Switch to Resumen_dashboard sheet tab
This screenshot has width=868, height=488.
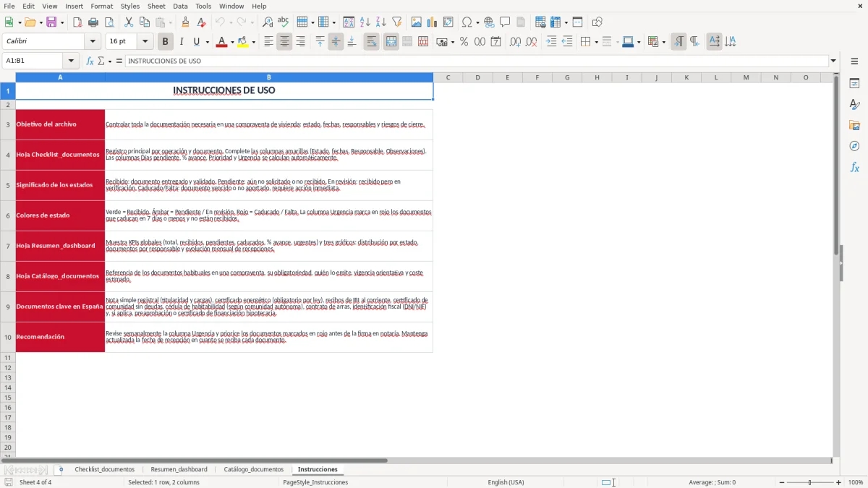(179, 469)
